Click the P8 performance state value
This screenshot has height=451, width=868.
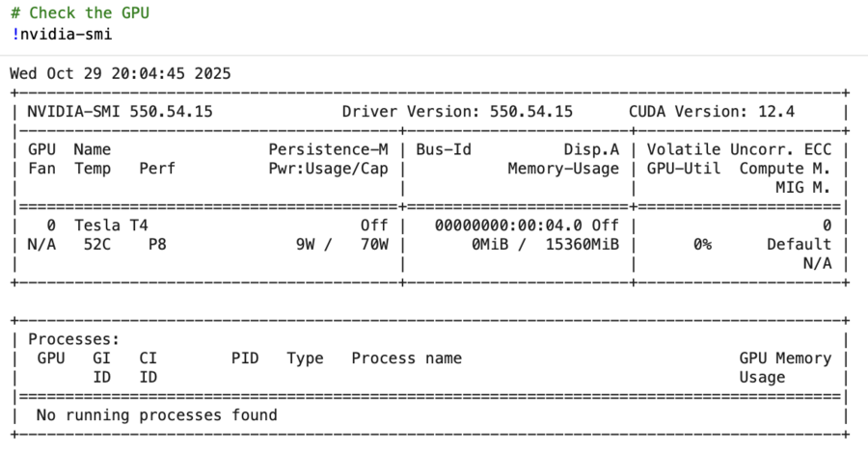[157, 245]
